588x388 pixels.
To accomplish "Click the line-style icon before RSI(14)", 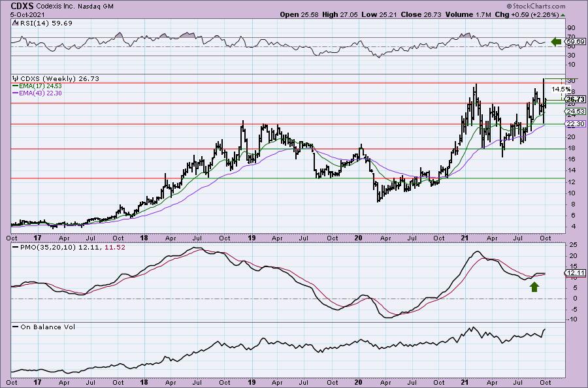I will coord(15,23).
